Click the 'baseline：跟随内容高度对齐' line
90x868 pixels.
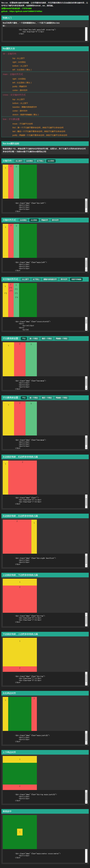point(25,107)
